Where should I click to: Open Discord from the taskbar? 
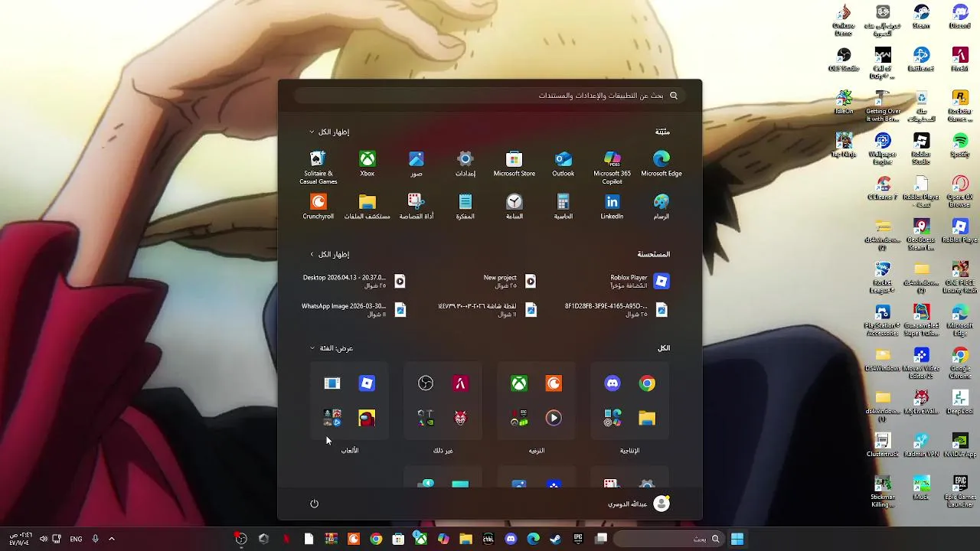coord(511,539)
